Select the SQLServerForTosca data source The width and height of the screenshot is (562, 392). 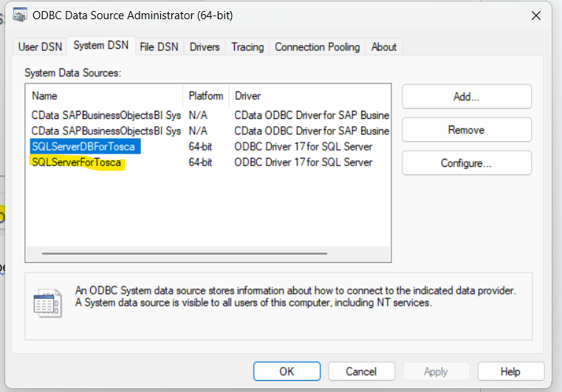tap(76, 162)
